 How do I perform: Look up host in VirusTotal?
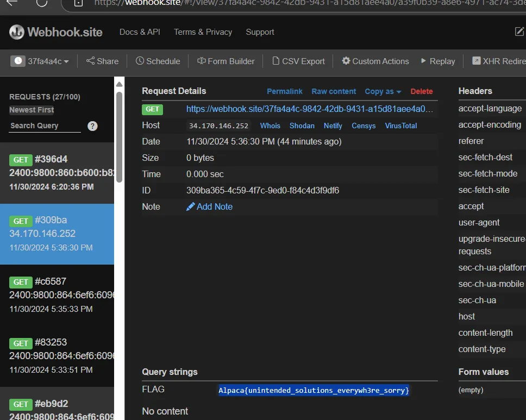401,126
